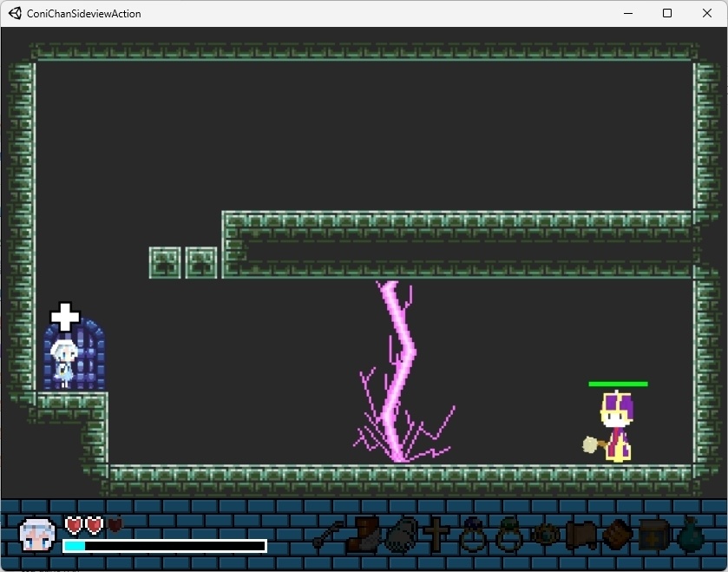Click the first red heart indicator

click(x=74, y=523)
